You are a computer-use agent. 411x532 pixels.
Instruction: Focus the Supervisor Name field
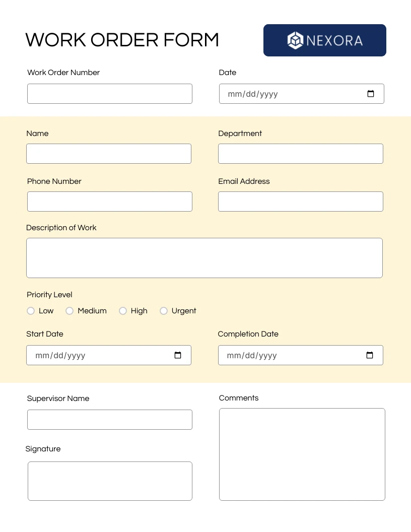click(x=109, y=420)
